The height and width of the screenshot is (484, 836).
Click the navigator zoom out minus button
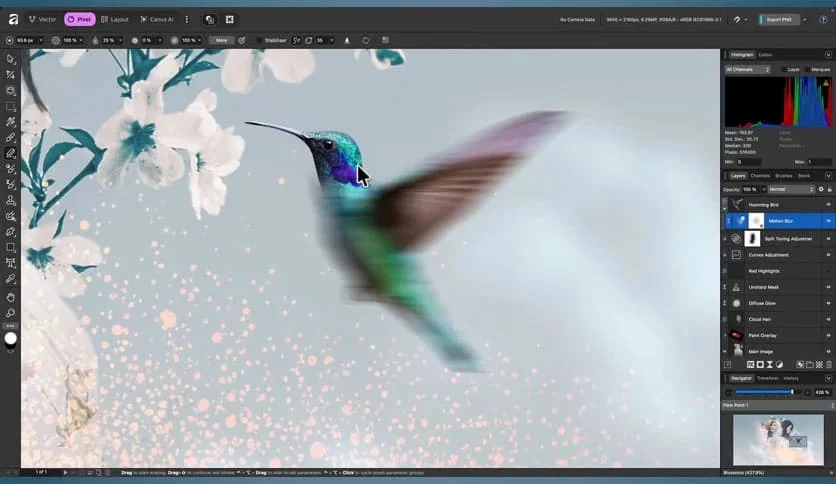click(x=728, y=392)
